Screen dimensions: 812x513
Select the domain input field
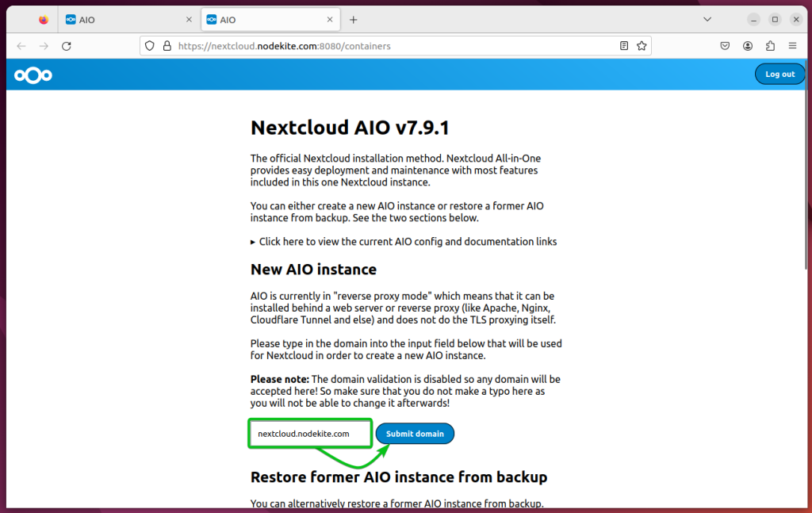[x=309, y=433]
